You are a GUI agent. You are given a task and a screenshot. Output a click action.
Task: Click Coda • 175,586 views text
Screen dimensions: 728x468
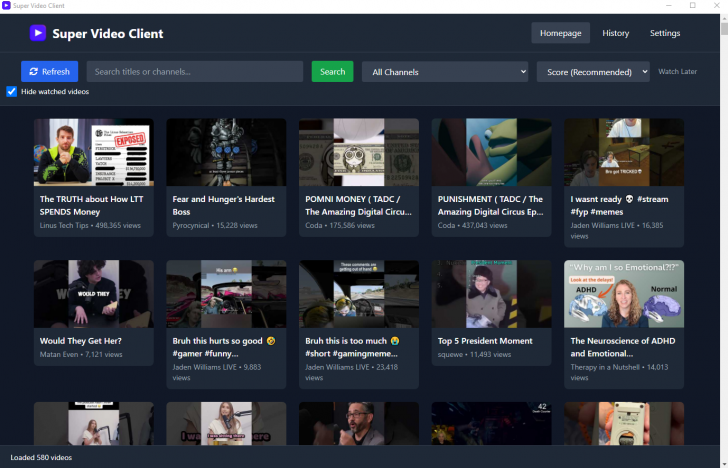(340, 225)
